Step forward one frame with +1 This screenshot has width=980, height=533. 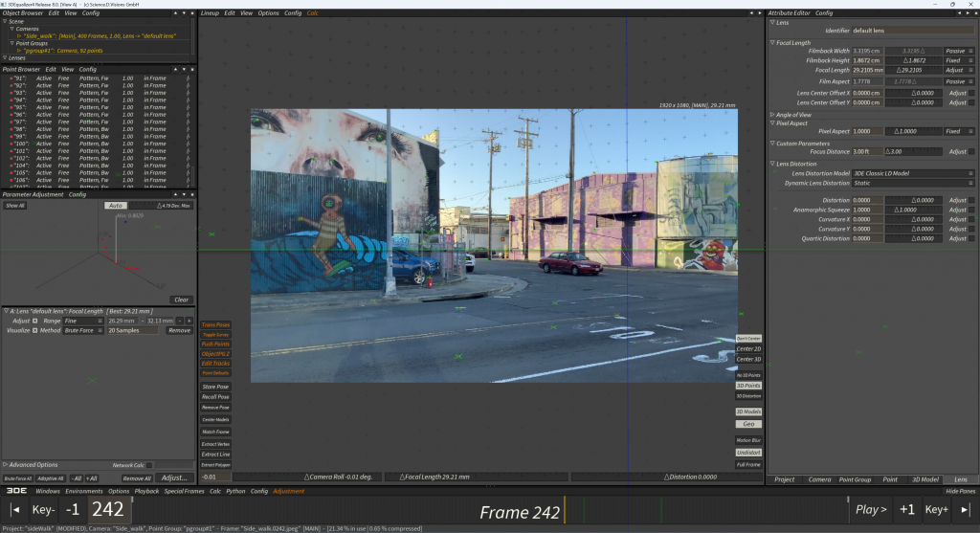(x=907, y=510)
